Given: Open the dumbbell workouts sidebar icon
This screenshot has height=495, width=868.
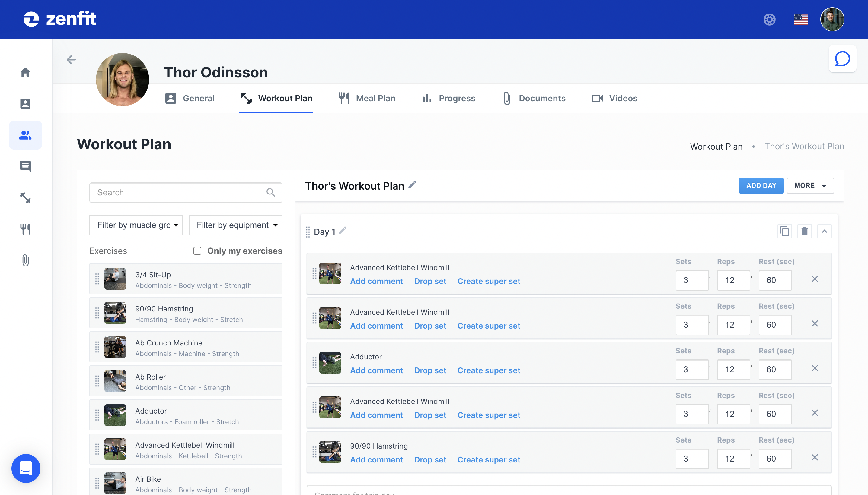Looking at the screenshot, I should click(x=26, y=197).
